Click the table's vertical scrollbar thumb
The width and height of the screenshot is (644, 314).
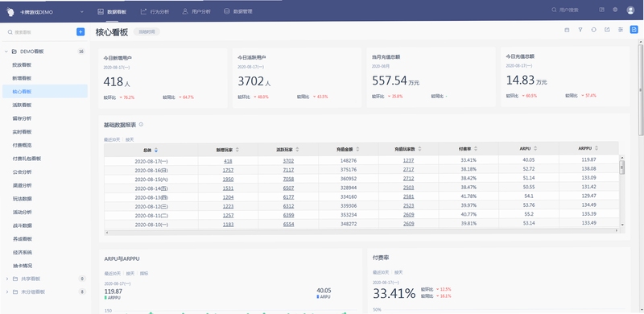[621, 167]
